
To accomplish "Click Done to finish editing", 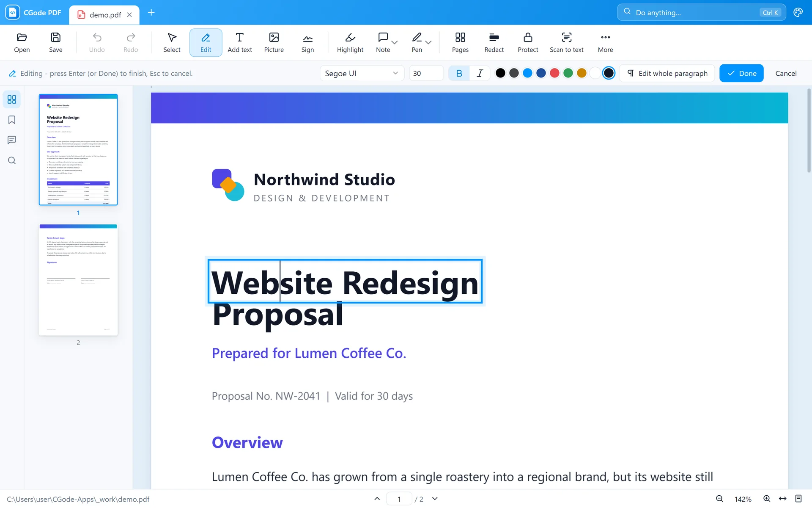I will point(741,73).
